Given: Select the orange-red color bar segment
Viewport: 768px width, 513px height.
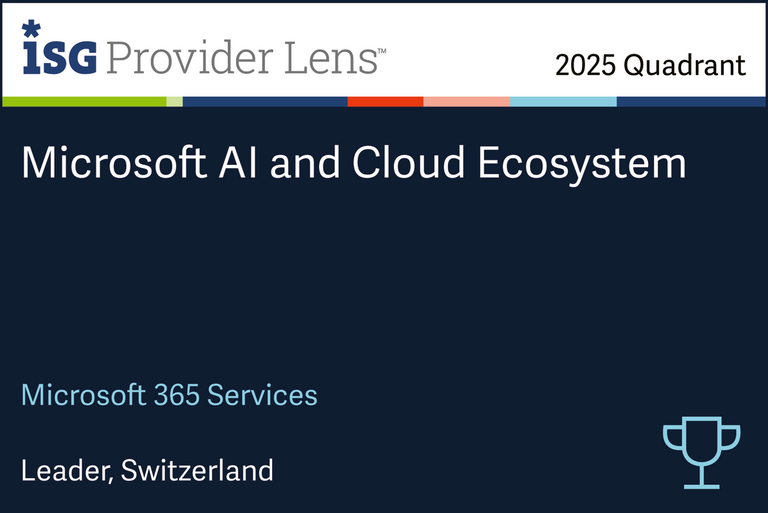Looking at the screenshot, I should [x=385, y=101].
